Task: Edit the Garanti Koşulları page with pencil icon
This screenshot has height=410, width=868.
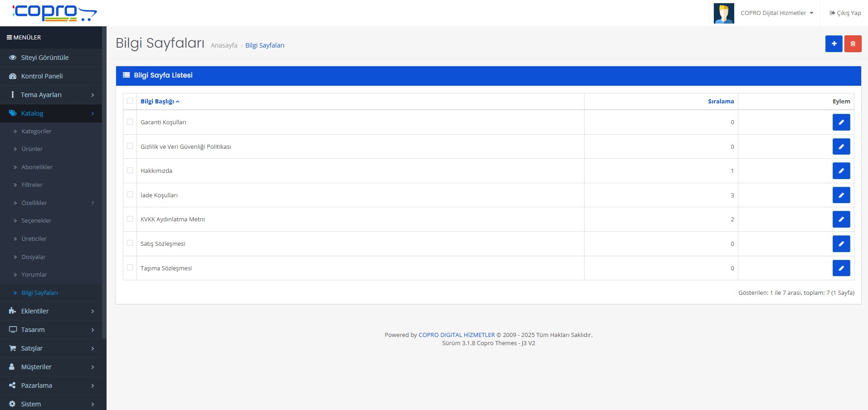Action: point(841,122)
